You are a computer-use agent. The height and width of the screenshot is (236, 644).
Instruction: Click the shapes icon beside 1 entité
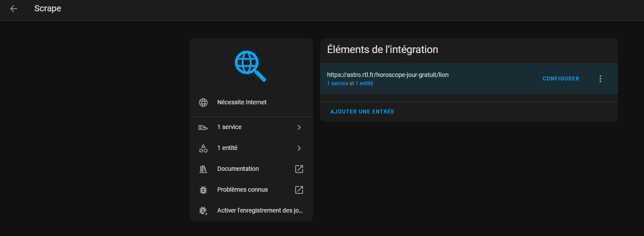point(203,148)
